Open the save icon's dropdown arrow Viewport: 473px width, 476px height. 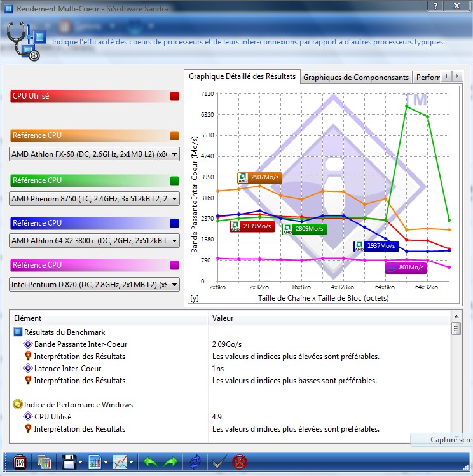80,463
